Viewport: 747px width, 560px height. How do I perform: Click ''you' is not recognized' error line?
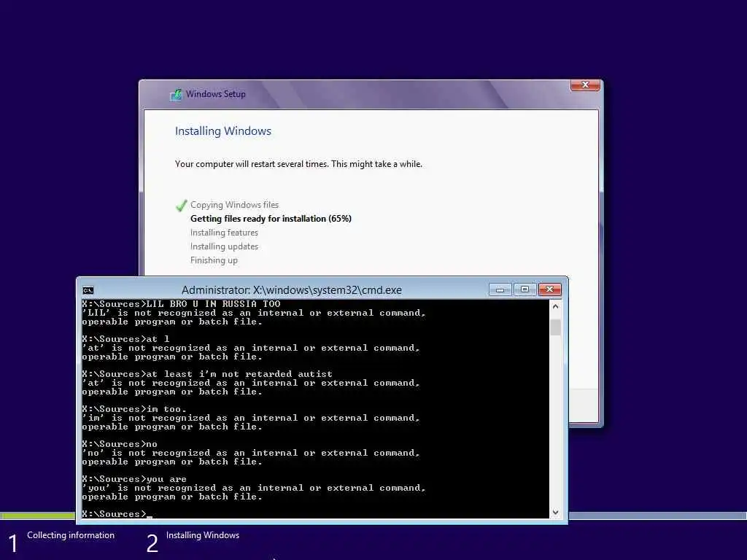[253, 488]
